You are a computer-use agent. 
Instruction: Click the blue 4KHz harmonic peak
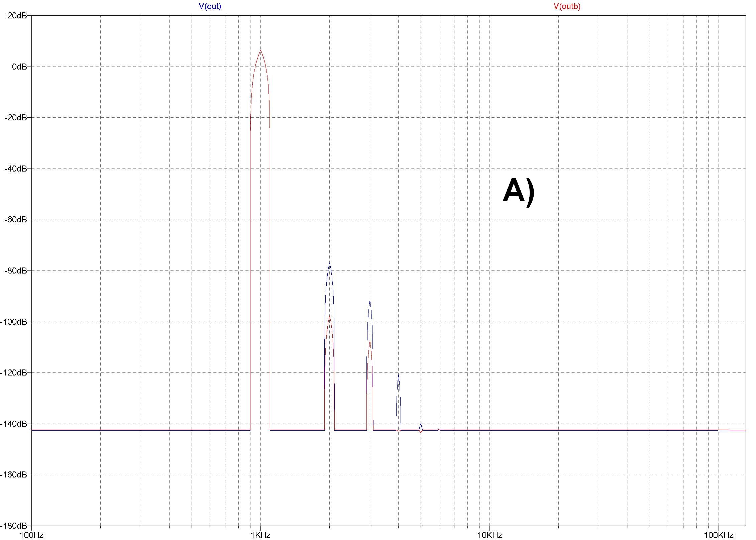point(398,375)
